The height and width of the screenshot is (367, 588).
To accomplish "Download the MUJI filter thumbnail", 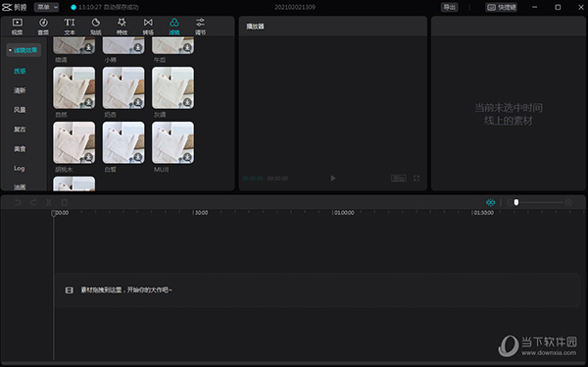I will 187,157.
